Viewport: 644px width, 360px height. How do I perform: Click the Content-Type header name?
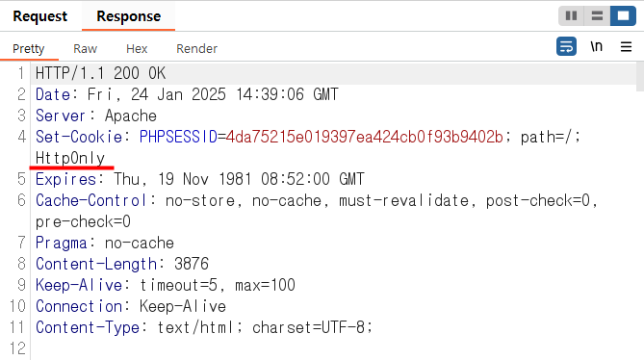click(x=88, y=327)
